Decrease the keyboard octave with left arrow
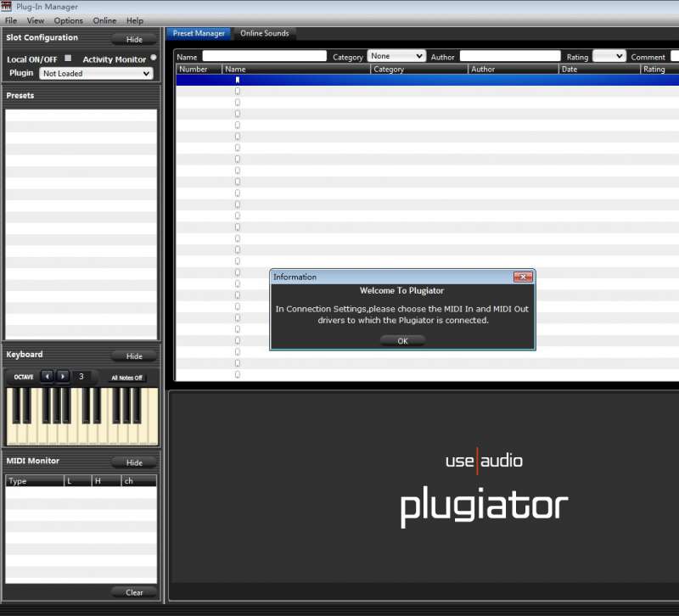Screen dimensions: 679x616 point(47,377)
